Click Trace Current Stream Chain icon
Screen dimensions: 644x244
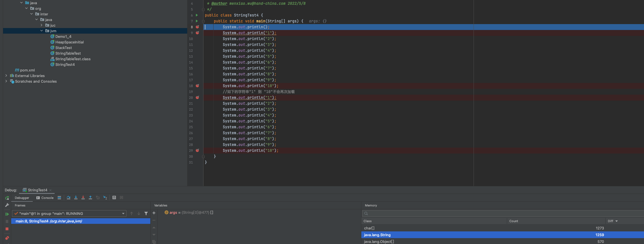[x=121, y=197]
